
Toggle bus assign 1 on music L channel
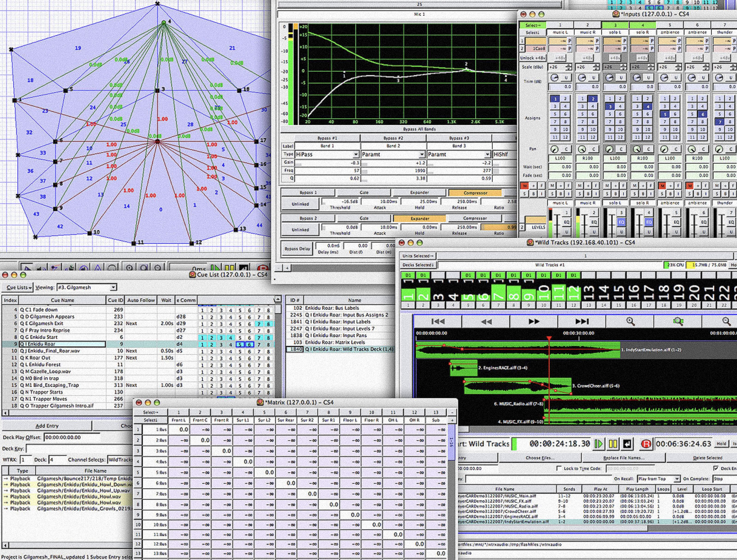[555, 99]
